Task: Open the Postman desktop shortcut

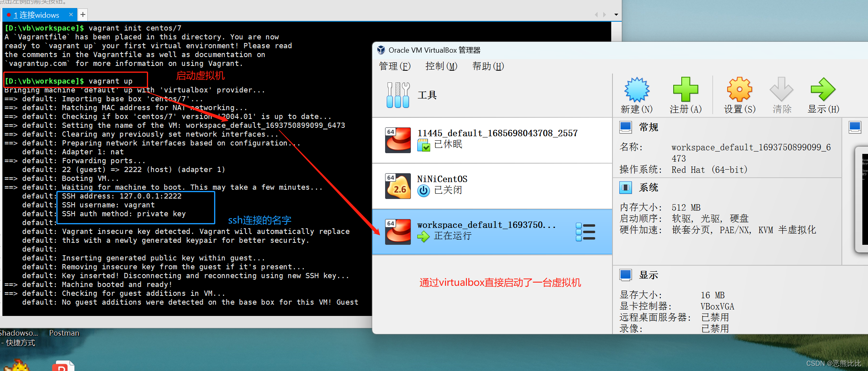Action: pyautogui.click(x=64, y=333)
